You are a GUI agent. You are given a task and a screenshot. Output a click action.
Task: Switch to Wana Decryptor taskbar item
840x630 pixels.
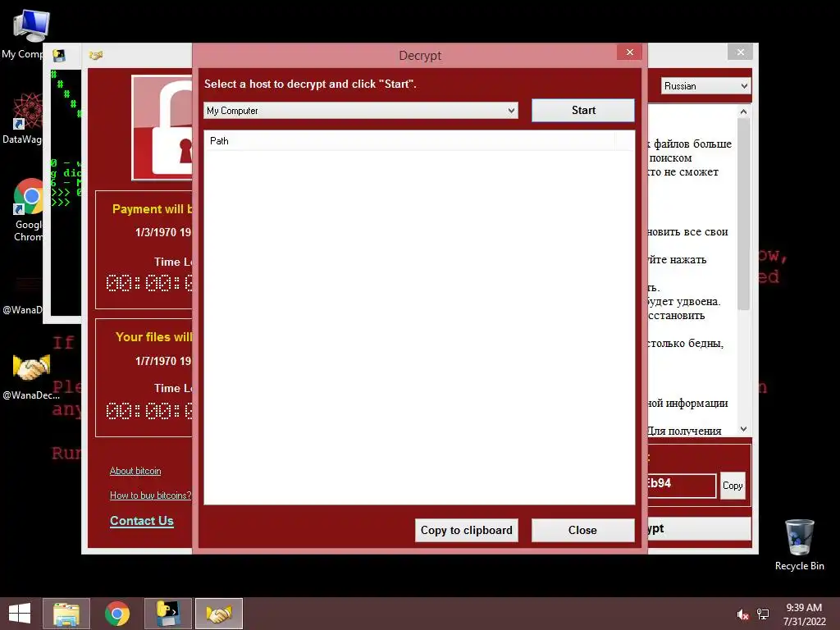[218, 614]
